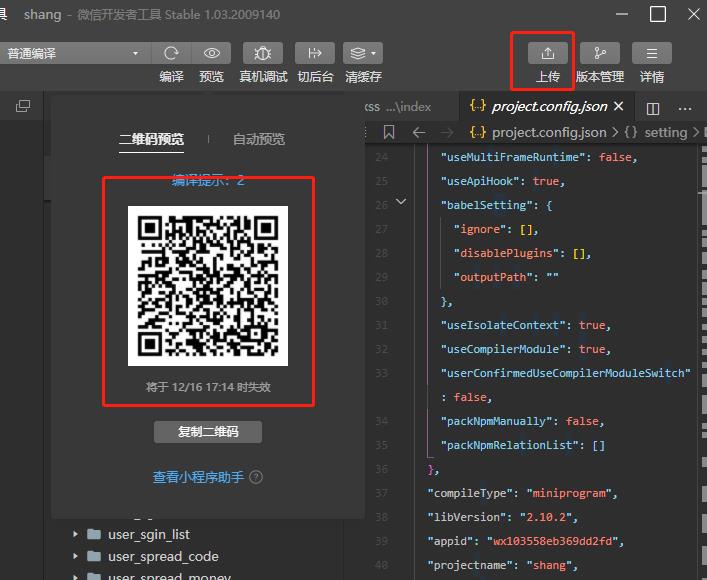Click setting in the breadcrumb path
This screenshot has width=707, height=580.
[666, 132]
